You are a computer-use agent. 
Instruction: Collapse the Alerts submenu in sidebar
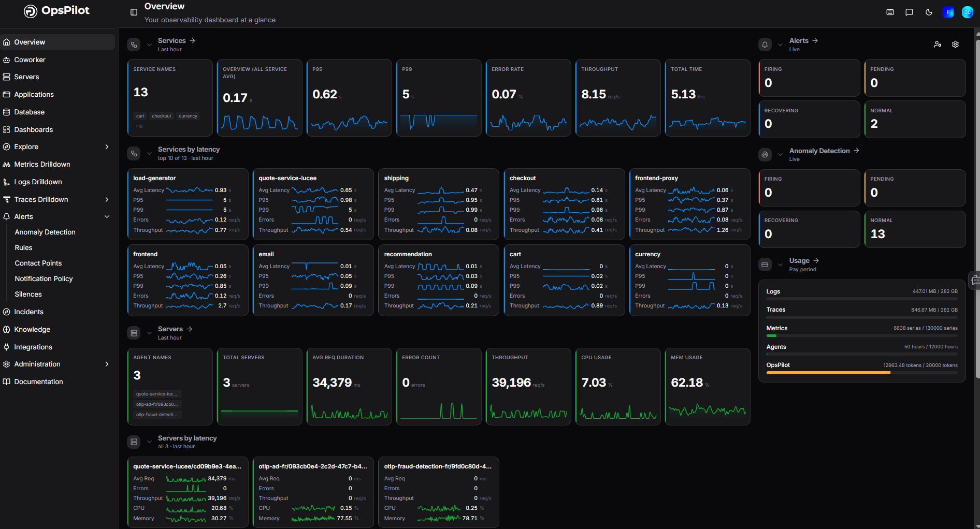107,217
